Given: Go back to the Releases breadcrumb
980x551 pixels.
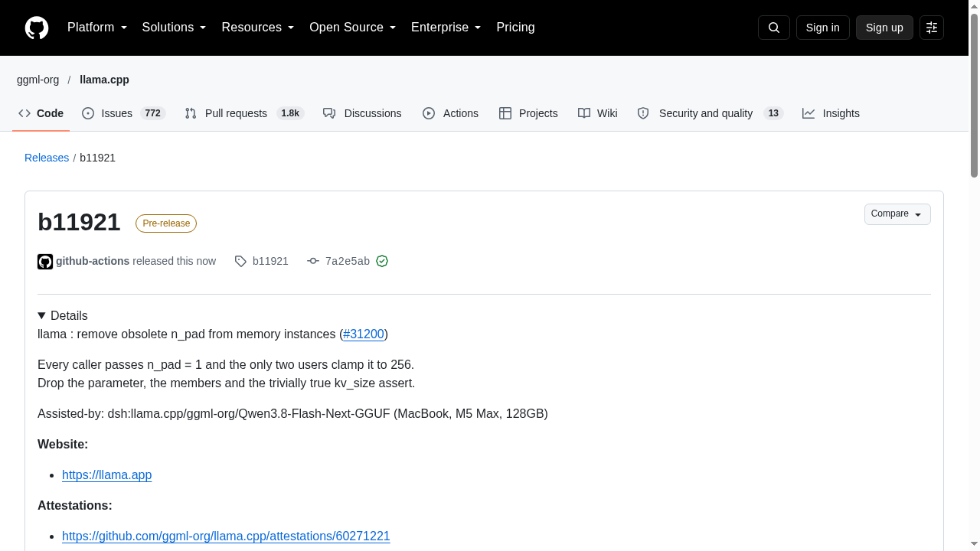Looking at the screenshot, I should 47,158.
